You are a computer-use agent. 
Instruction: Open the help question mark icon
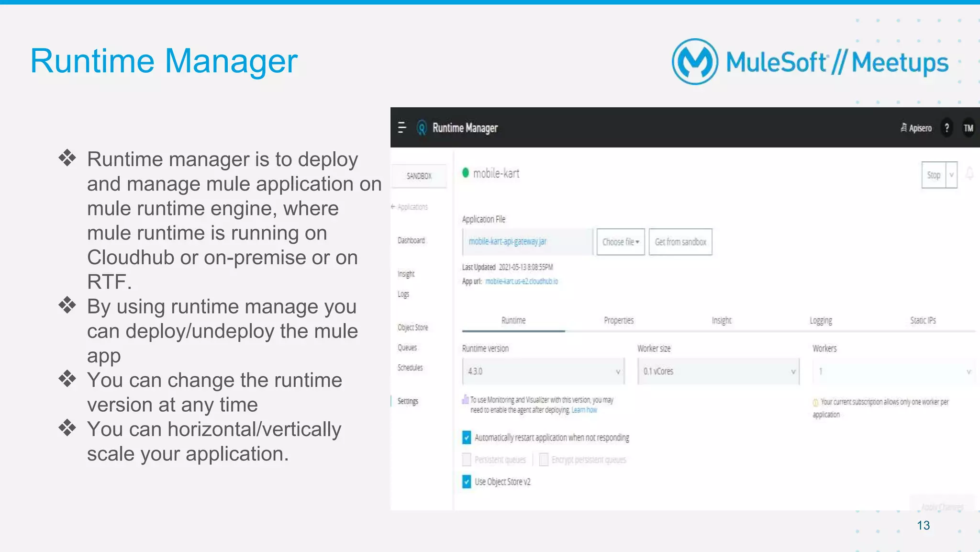pyautogui.click(x=947, y=128)
